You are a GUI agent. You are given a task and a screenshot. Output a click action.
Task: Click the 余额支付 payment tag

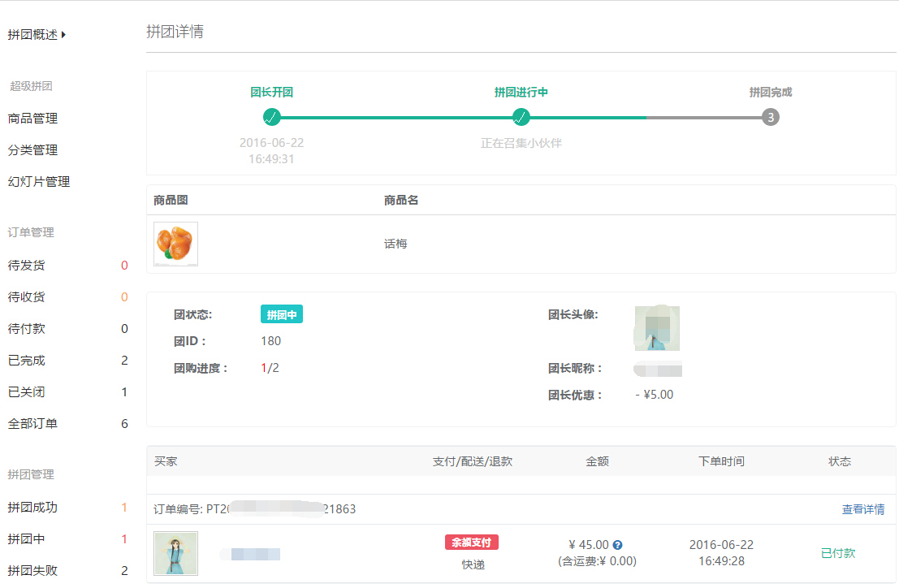coord(471,543)
